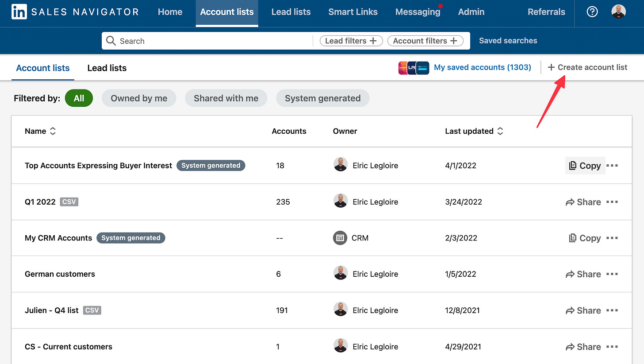Screen dimensions: 644x364
Task: Open the Admin menu item
Action: [471, 12]
